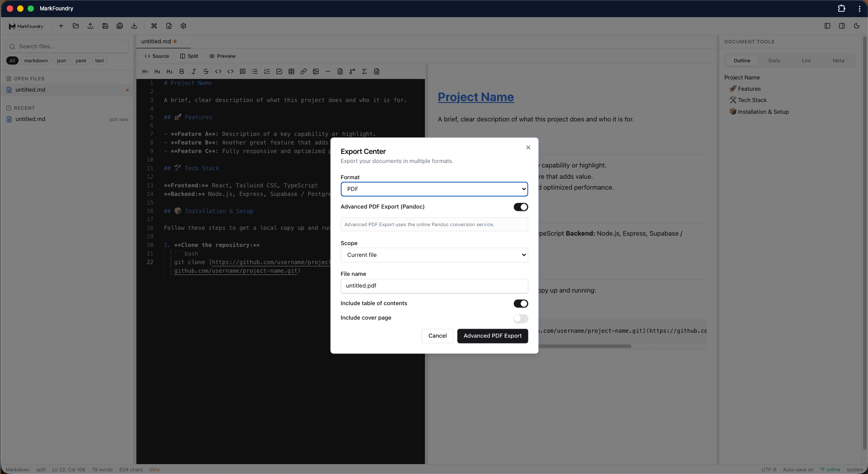Viewport: 868px width, 474px height.
Task: Click the git-branch diagram icon
Action: (x=352, y=71)
